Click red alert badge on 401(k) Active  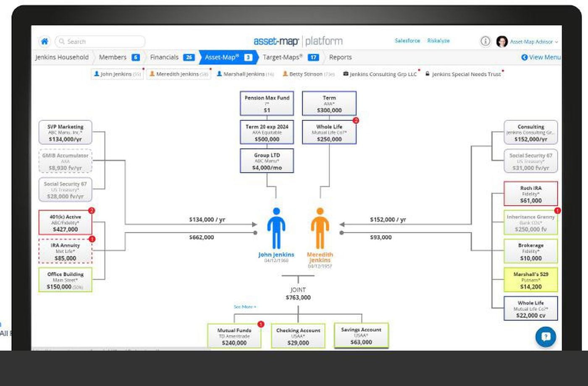pyautogui.click(x=92, y=210)
